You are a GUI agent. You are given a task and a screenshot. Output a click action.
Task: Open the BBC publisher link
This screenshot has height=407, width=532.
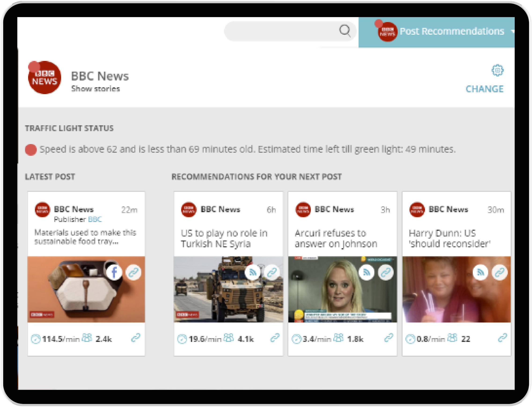tap(95, 220)
